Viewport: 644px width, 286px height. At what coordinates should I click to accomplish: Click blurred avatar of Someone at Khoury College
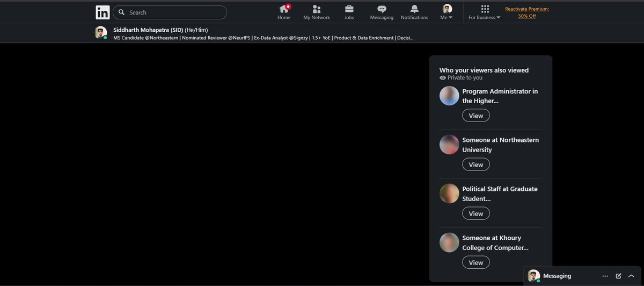point(449,242)
